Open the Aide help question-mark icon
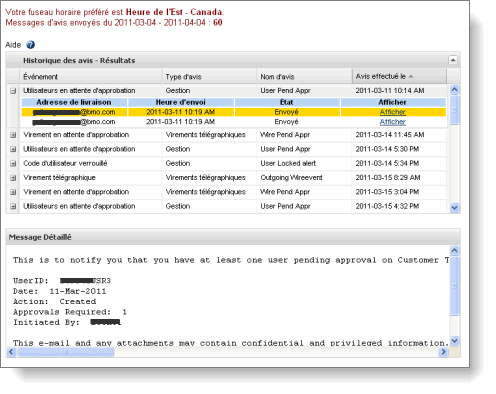 coord(30,45)
